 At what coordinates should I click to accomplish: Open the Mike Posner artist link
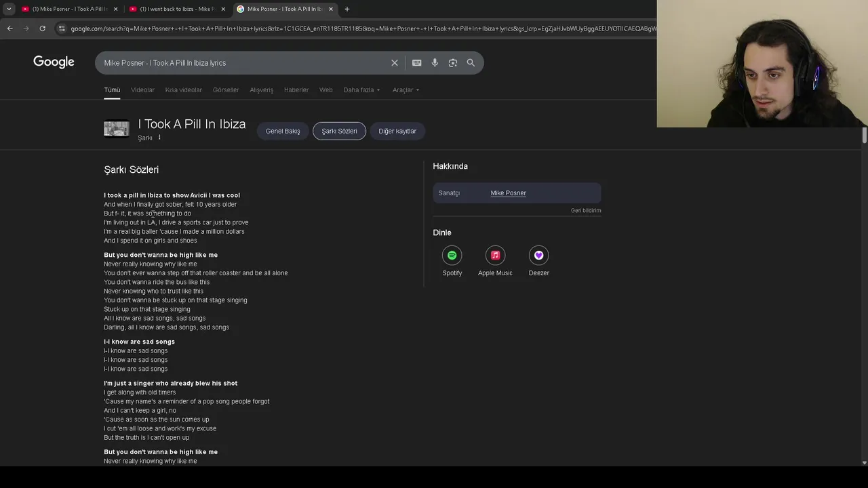coord(508,193)
